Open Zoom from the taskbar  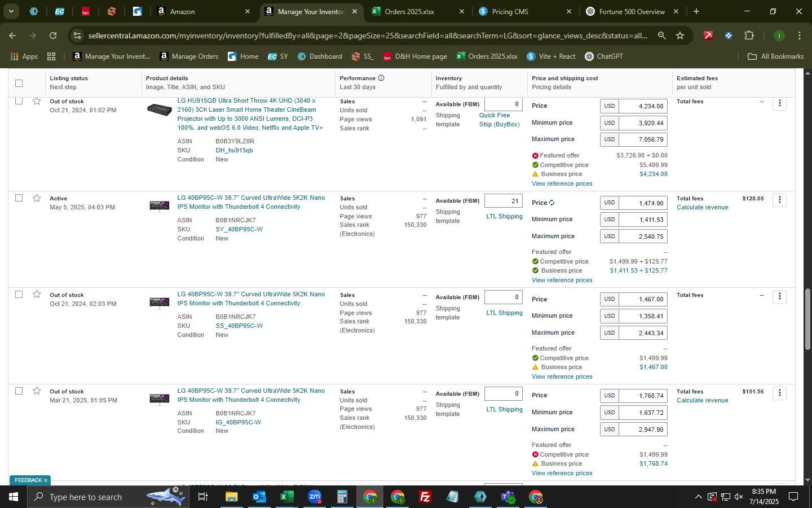pyautogui.click(x=315, y=497)
